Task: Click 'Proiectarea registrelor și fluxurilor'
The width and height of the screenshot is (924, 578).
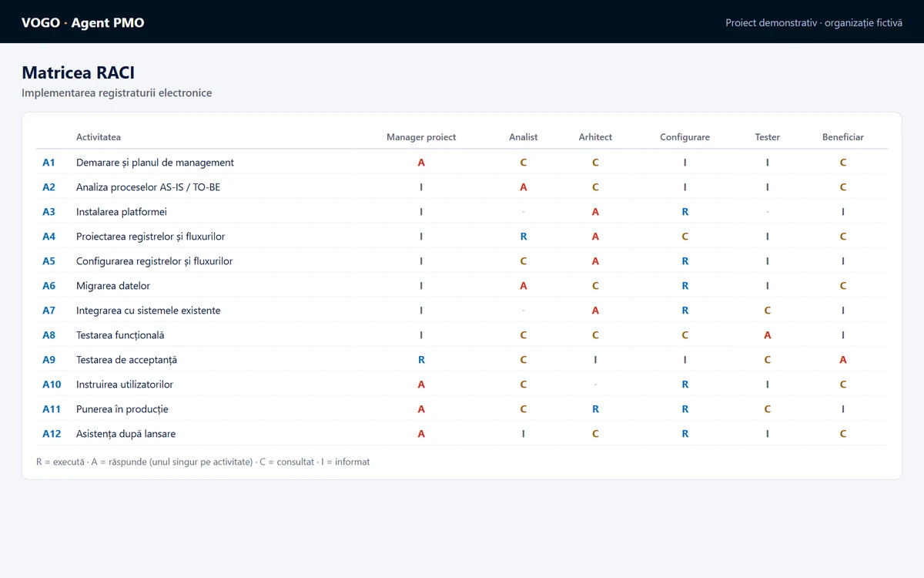Action: click(151, 237)
